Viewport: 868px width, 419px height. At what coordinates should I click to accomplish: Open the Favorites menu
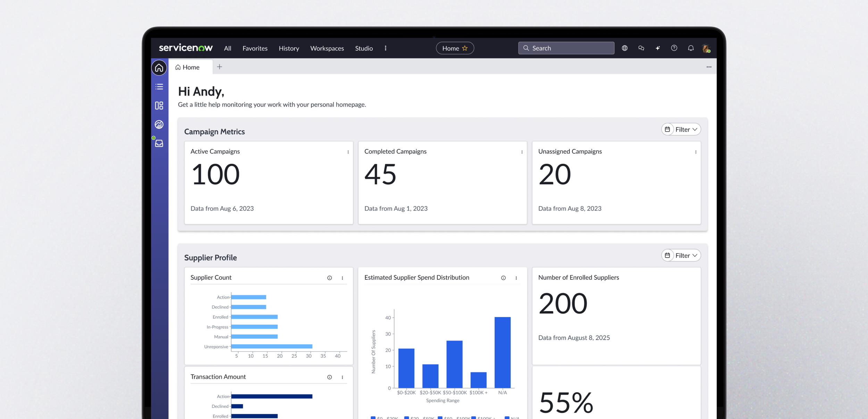[255, 48]
